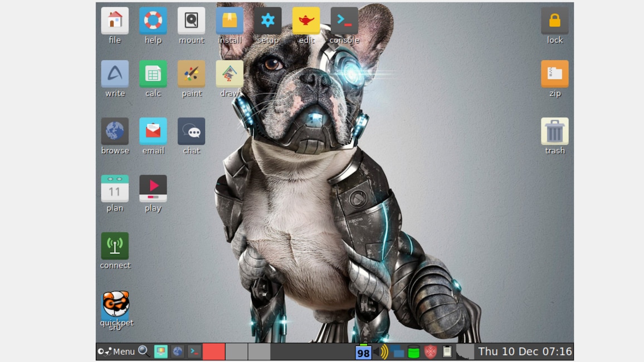Lock the screen with the lock icon
Viewport: 644px width, 362px height.
pyautogui.click(x=554, y=20)
